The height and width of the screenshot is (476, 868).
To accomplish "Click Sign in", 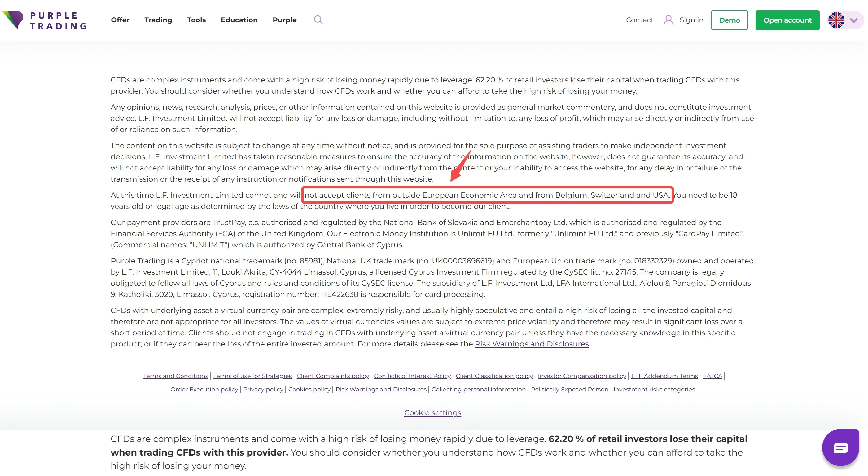I will (x=691, y=20).
